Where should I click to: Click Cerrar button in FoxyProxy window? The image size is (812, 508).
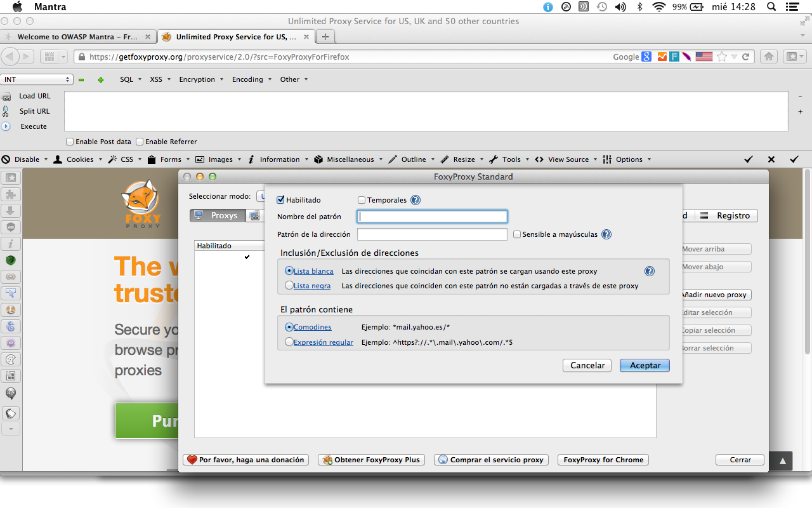coord(740,460)
